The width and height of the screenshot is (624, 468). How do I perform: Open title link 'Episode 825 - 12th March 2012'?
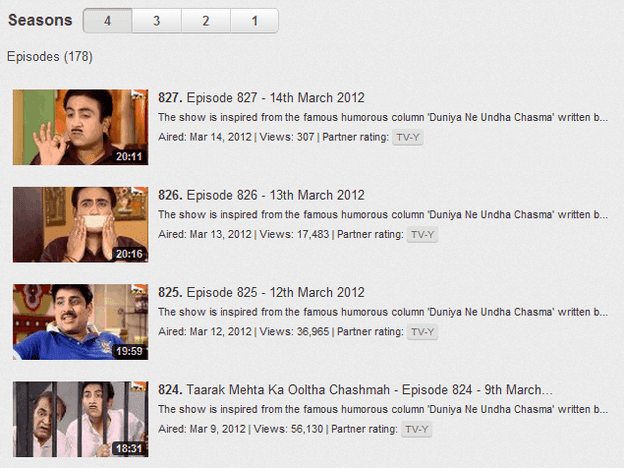coord(275,292)
